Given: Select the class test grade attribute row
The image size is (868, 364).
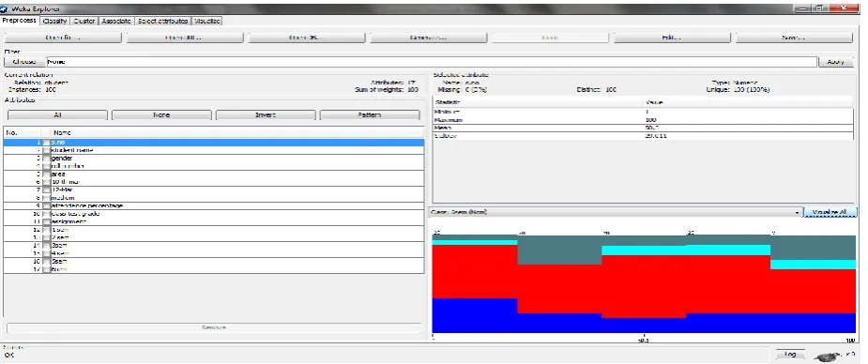Looking at the screenshot, I should [x=214, y=214].
